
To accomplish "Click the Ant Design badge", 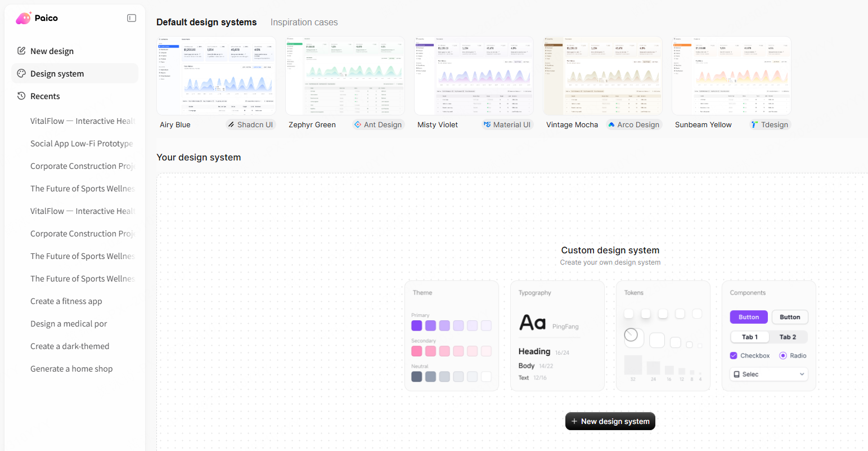I will tap(378, 124).
